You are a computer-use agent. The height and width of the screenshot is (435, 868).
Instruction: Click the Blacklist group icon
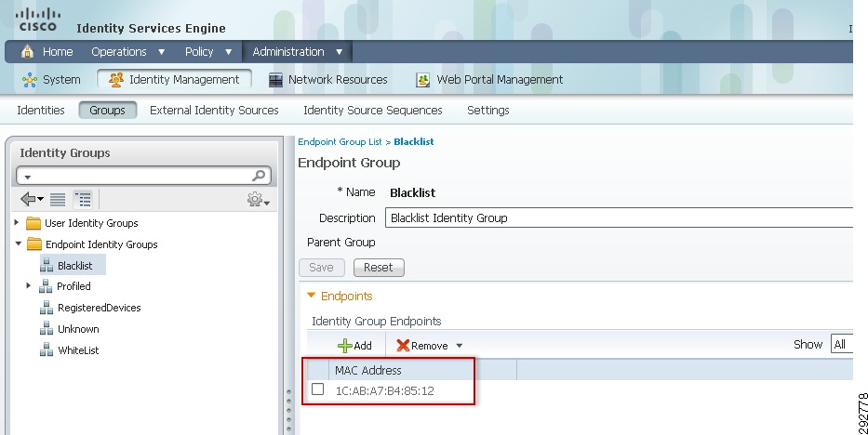pyautogui.click(x=47, y=265)
